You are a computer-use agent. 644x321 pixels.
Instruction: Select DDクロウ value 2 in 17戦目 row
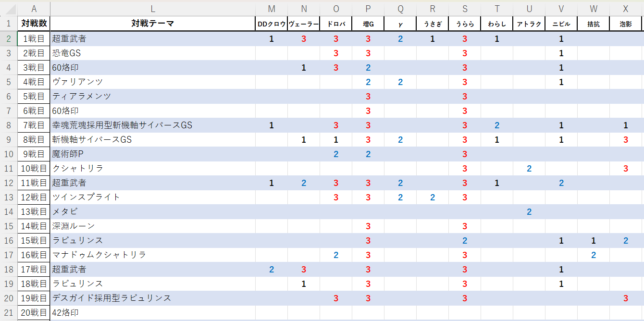click(271, 269)
